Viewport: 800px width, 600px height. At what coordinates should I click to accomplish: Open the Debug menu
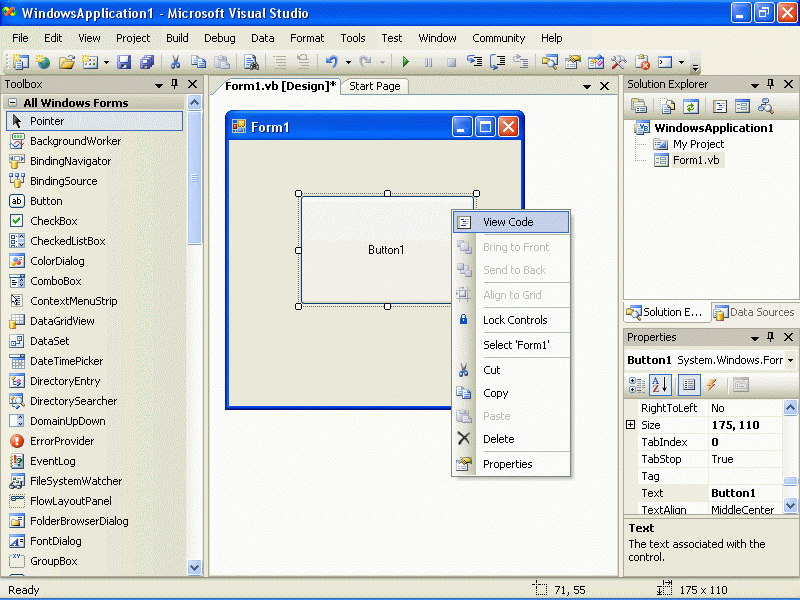(219, 38)
